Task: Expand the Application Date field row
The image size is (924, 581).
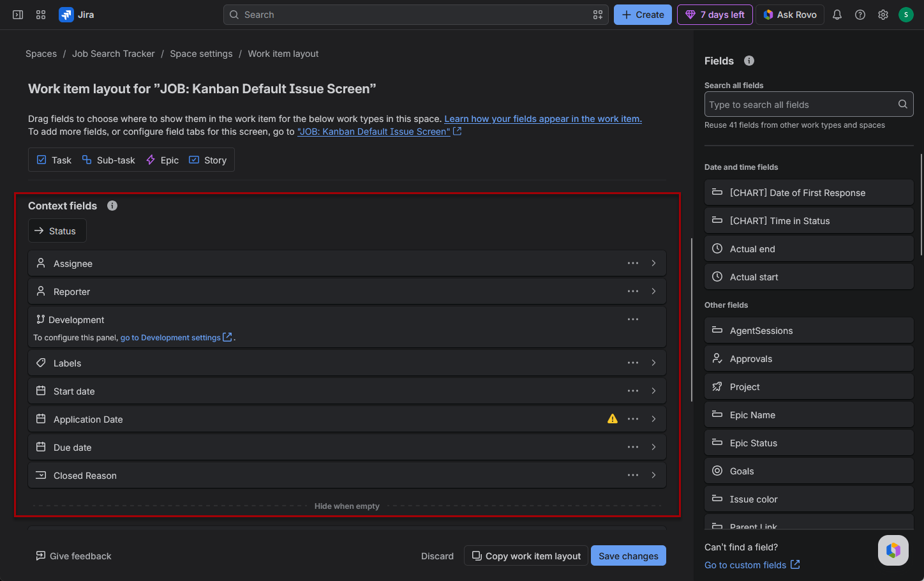Action: (654, 419)
